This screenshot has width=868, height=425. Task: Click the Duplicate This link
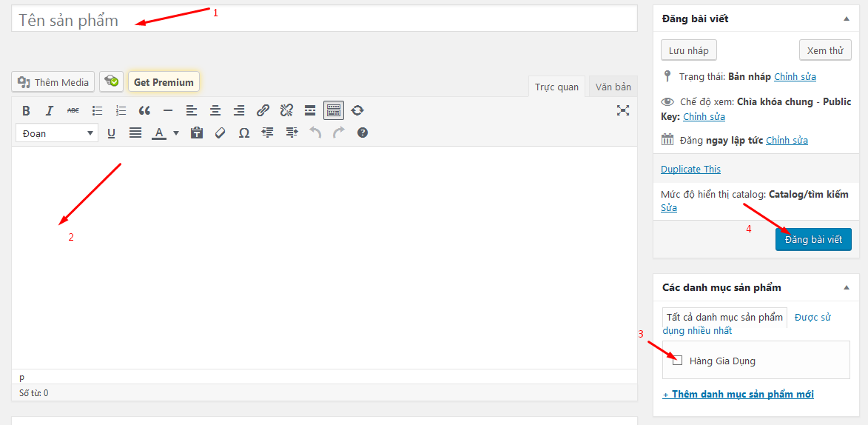[x=690, y=169]
